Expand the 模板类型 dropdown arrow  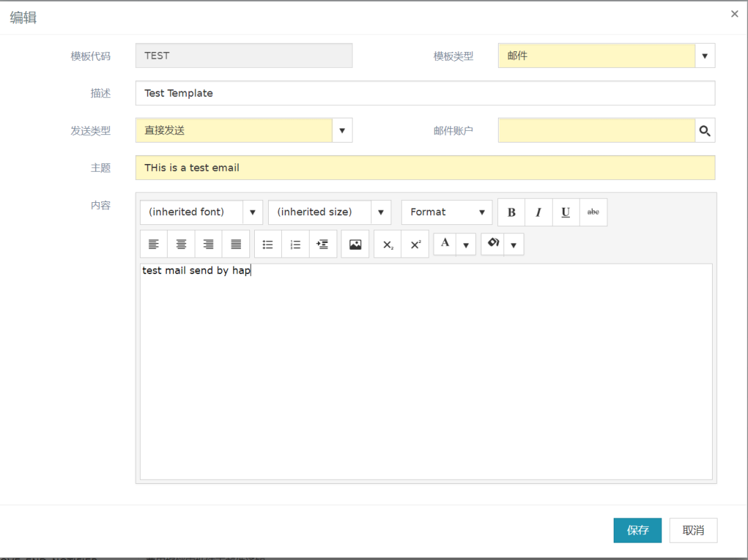[704, 56]
